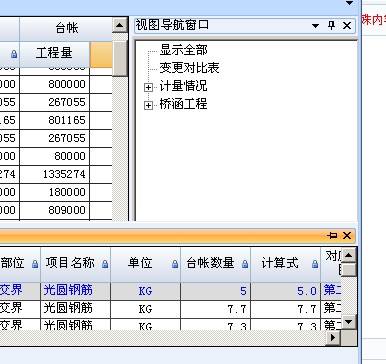Viewport: 386px width, 364px height.
Task: Expand the 桥涵工程 tree node
Action: (148, 105)
